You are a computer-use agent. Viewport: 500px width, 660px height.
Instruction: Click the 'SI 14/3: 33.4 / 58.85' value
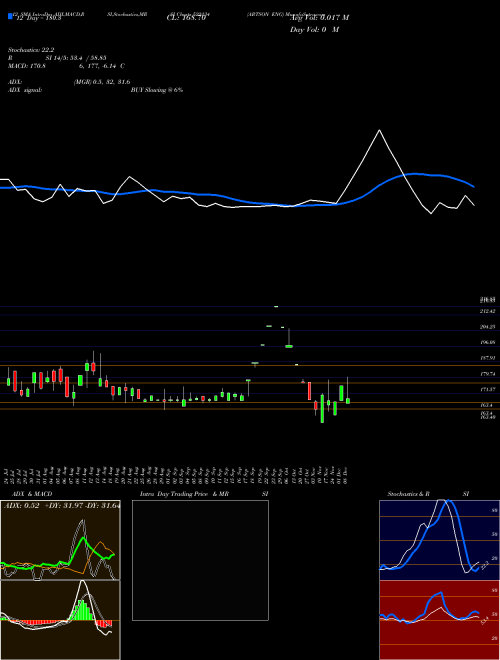[76, 58]
